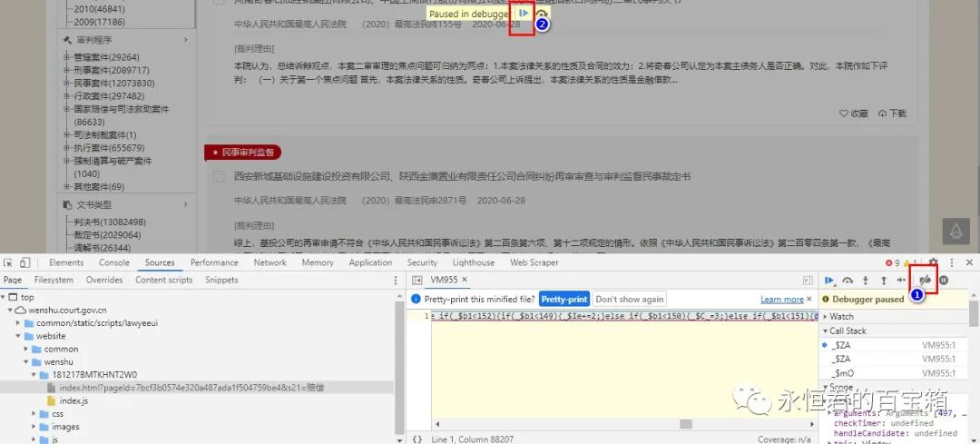Open the Lighthouse tab

(x=474, y=262)
